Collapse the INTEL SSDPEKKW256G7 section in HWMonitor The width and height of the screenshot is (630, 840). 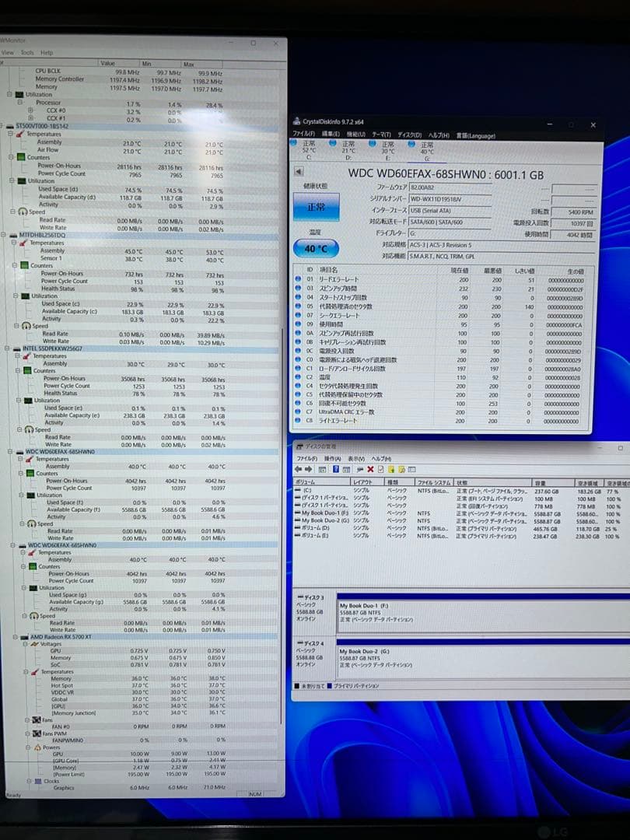[x=8, y=348]
